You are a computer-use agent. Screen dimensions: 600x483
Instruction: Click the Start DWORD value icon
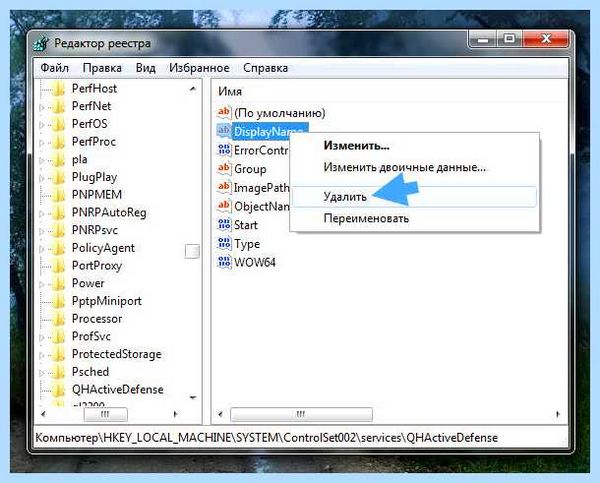point(224,225)
